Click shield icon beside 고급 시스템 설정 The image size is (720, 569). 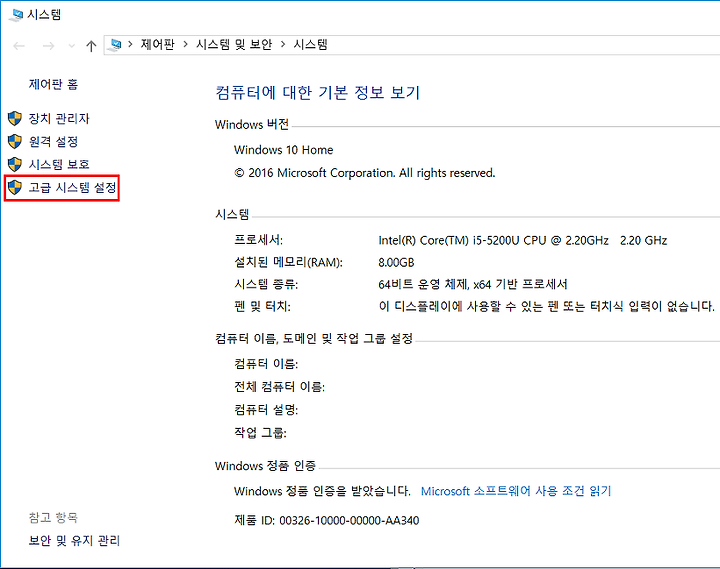pos(15,187)
